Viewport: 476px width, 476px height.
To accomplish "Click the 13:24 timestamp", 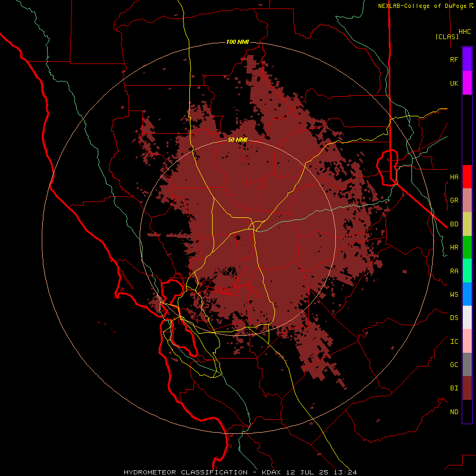I will tap(346, 472).
